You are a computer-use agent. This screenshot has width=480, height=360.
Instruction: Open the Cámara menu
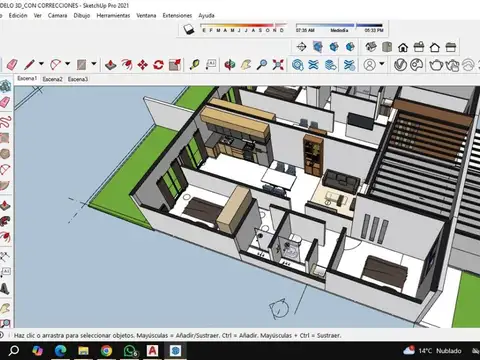(57, 15)
